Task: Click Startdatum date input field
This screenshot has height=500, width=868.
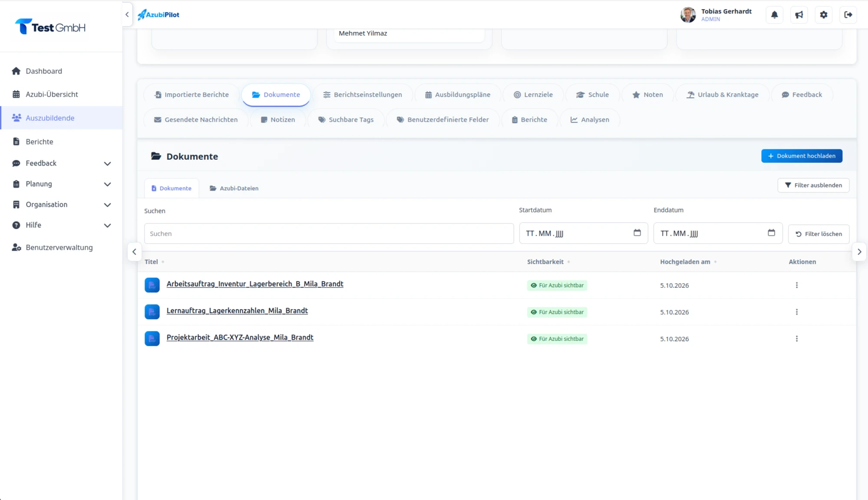Action: (x=583, y=234)
